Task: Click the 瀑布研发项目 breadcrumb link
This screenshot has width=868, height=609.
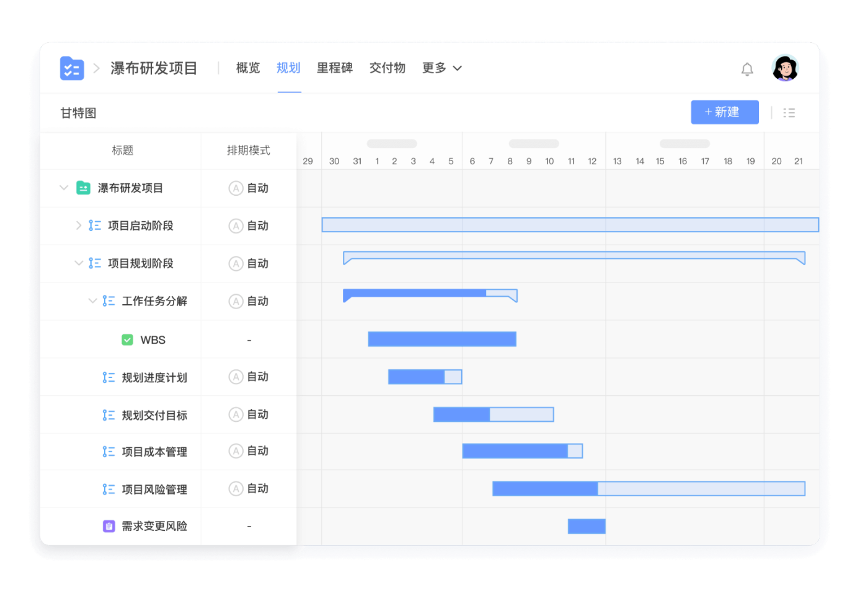Action: click(x=154, y=68)
